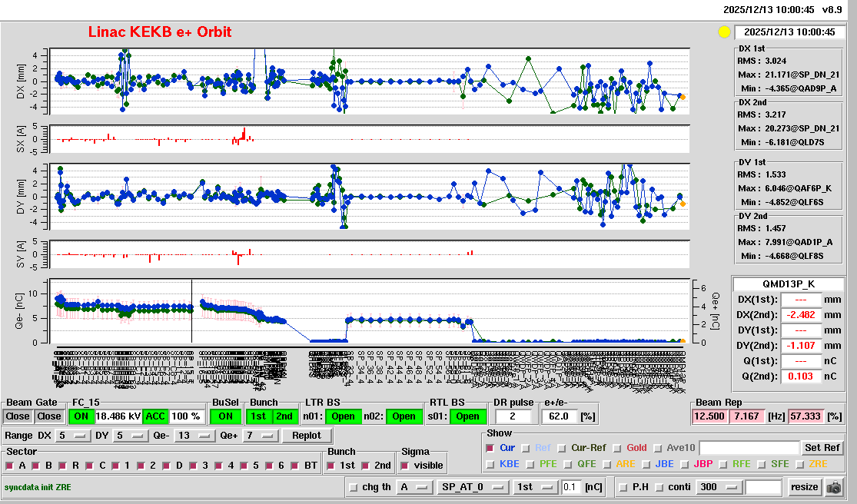Click the green FC_15 ON indicator
Viewport: 857px width, 504px height.
tap(80, 416)
